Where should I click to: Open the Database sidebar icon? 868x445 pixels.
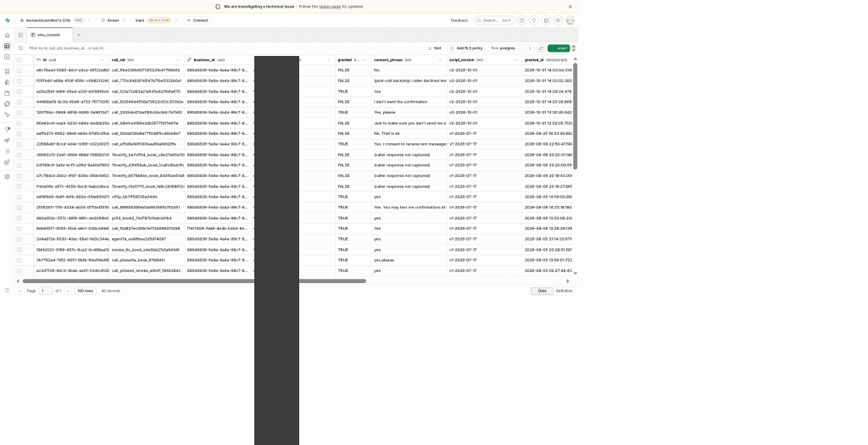(7, 71)
